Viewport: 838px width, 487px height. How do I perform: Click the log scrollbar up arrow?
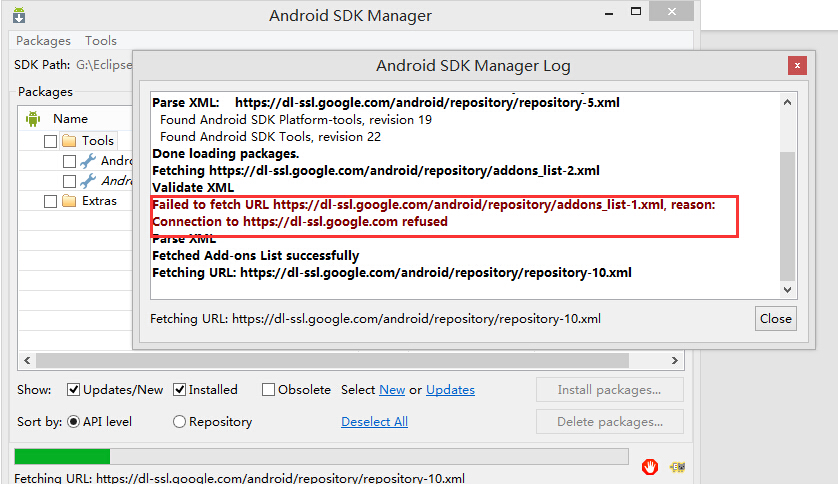787,102
